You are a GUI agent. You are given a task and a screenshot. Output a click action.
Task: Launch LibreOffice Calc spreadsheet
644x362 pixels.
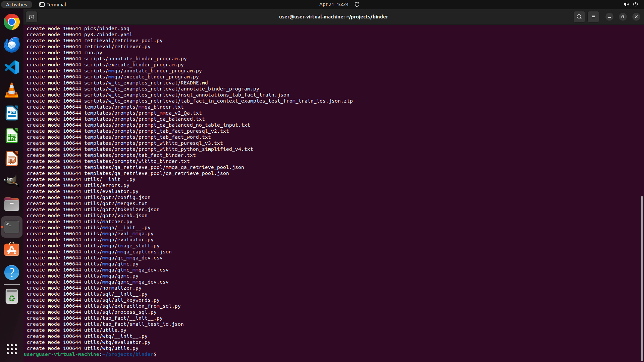(x=12, y=136)
